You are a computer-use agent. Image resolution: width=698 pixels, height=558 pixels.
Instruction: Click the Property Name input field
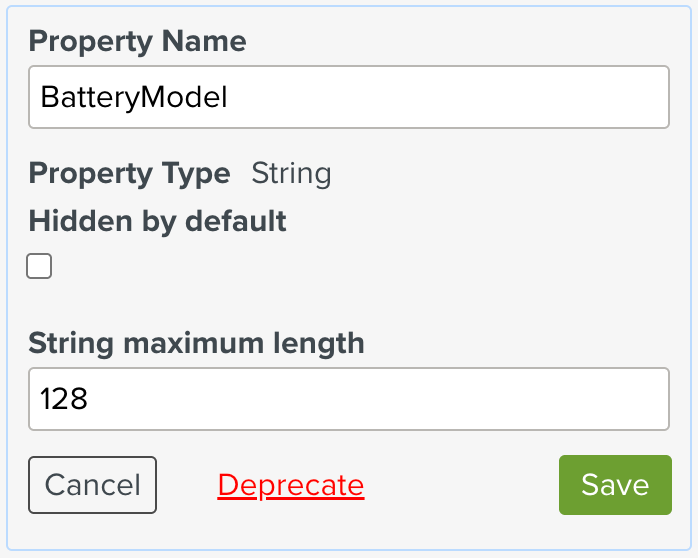pyautogui.click(x=348, y=97)
